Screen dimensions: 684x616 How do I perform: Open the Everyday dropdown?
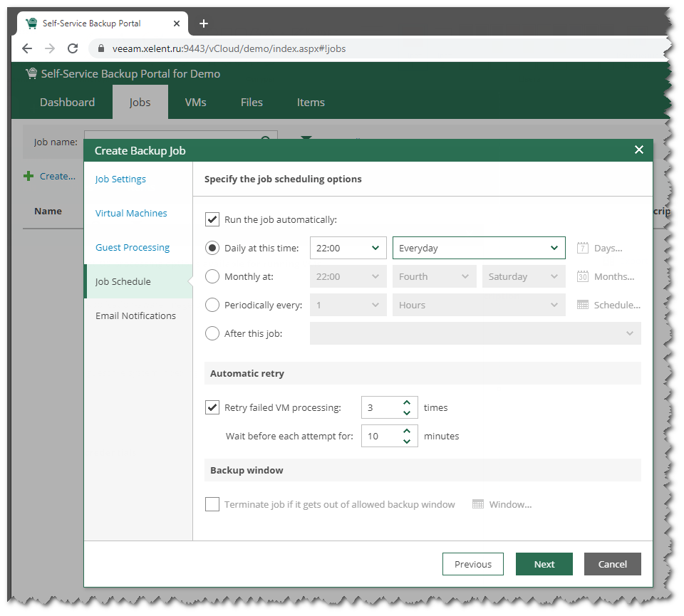pos(479,248)
